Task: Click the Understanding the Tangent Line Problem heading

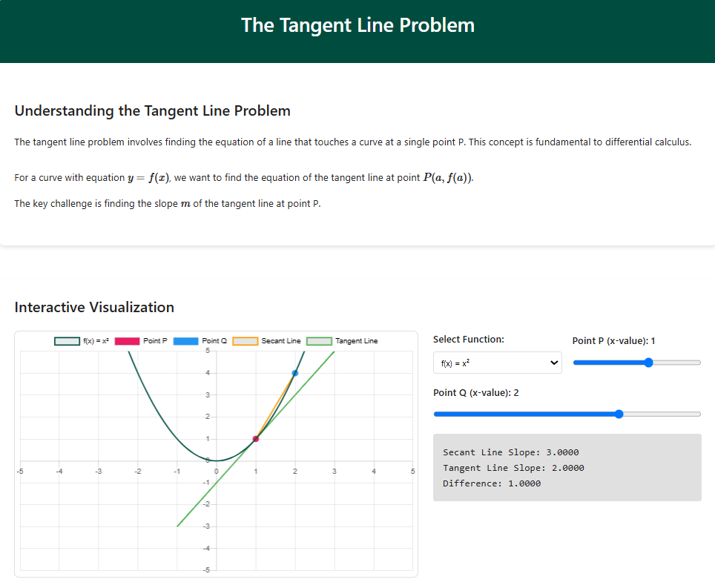Action: pyautogui.click(x=152, y=110)
